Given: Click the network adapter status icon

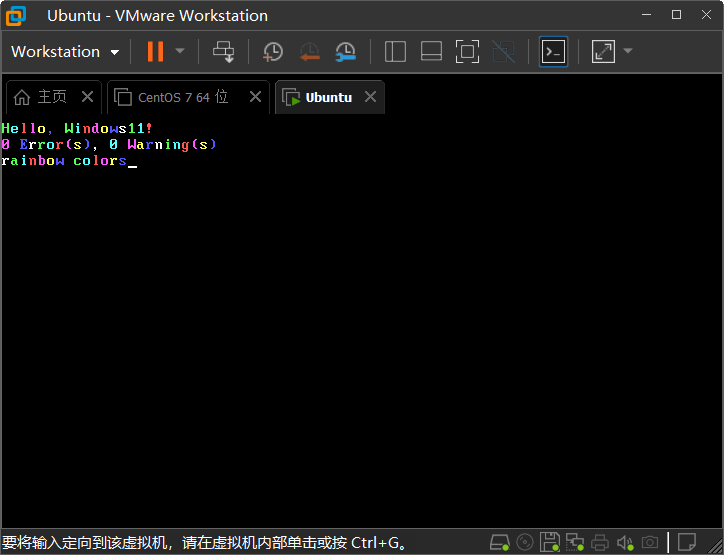Looking at the screenshot, I should (x=575, y=542).
